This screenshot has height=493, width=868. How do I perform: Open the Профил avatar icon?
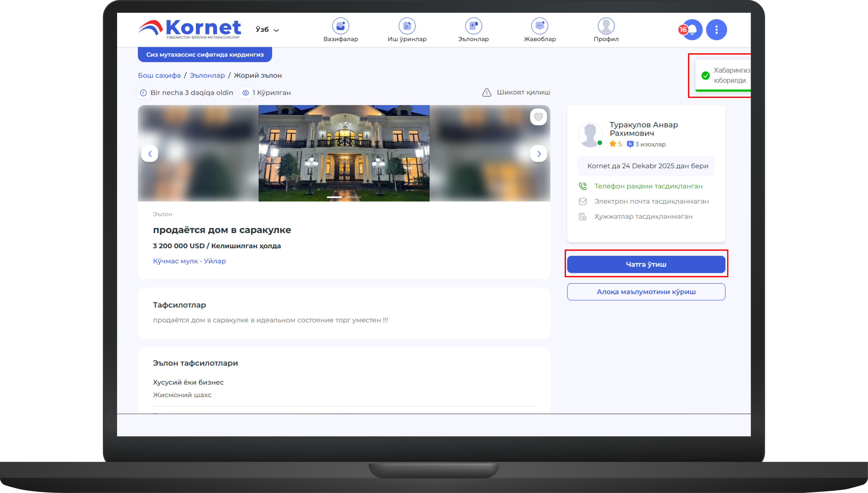(x=606, y=26)
